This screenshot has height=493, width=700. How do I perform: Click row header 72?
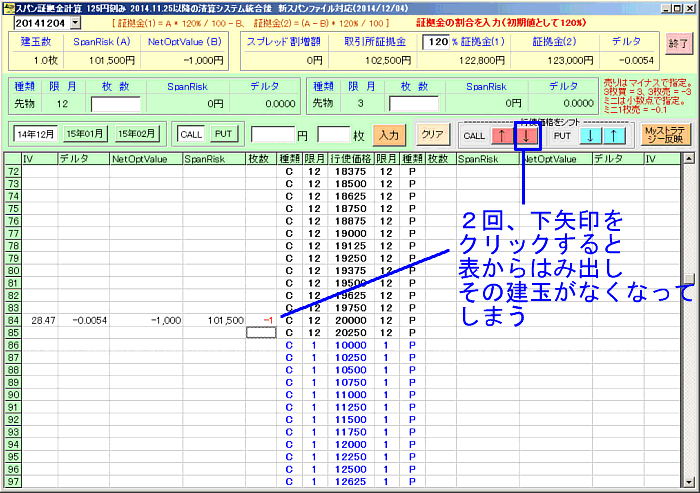coord(13,171)
